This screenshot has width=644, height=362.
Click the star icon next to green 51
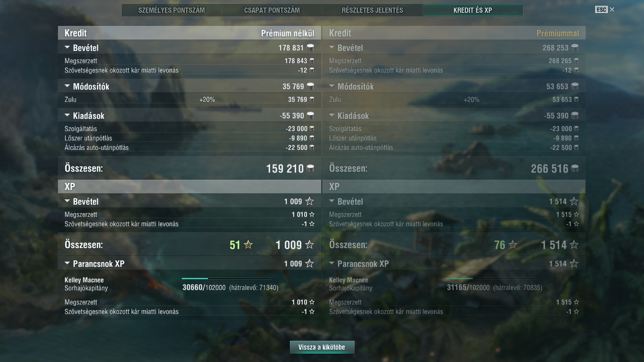click(248, 245)
